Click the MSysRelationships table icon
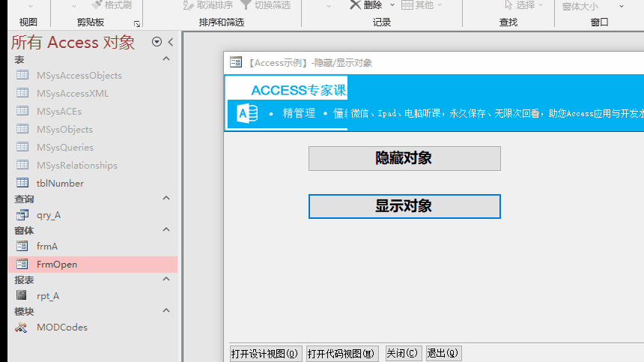The height and width of the screenshot is (362, 644). tap(22, 165)
